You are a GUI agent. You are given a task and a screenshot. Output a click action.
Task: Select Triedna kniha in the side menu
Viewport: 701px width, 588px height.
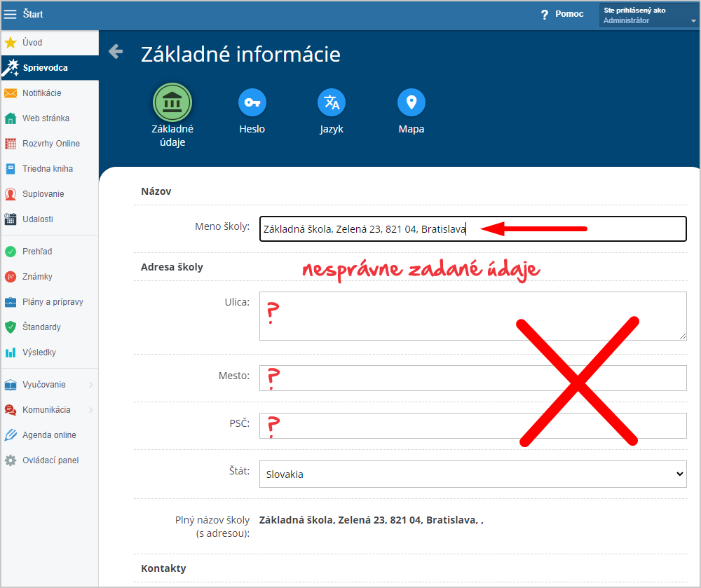pos(50,169)
